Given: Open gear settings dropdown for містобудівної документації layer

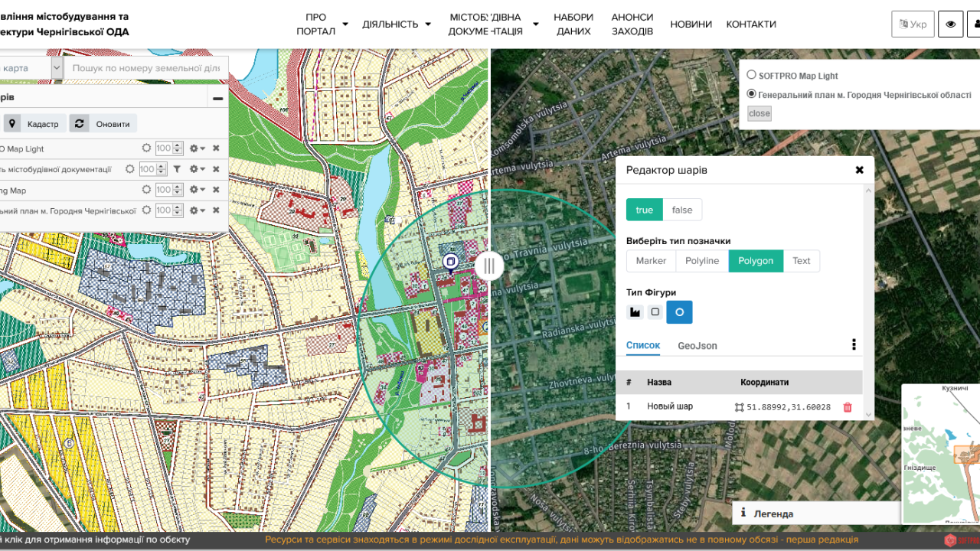Looking at the screenshot, I should click(x=198, y=169).
